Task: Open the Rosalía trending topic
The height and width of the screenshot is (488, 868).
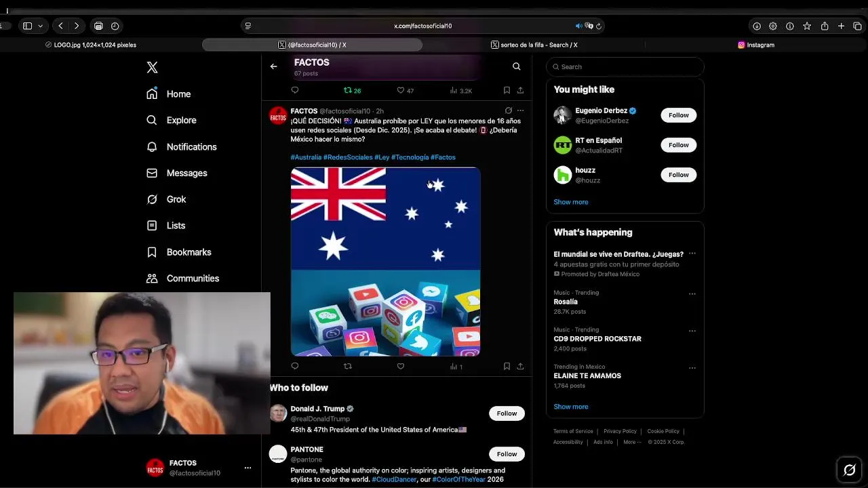Action: click(x=566, y=302)
